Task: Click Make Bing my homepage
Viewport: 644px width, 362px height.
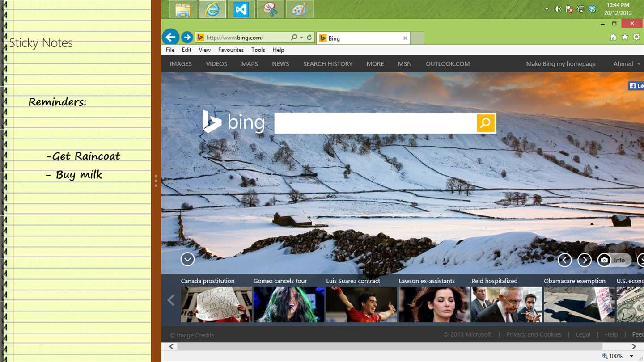Action: tap(561, 64)
